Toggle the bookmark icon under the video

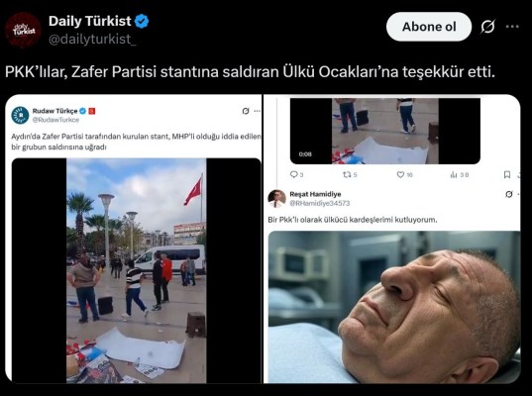[507, 174]
